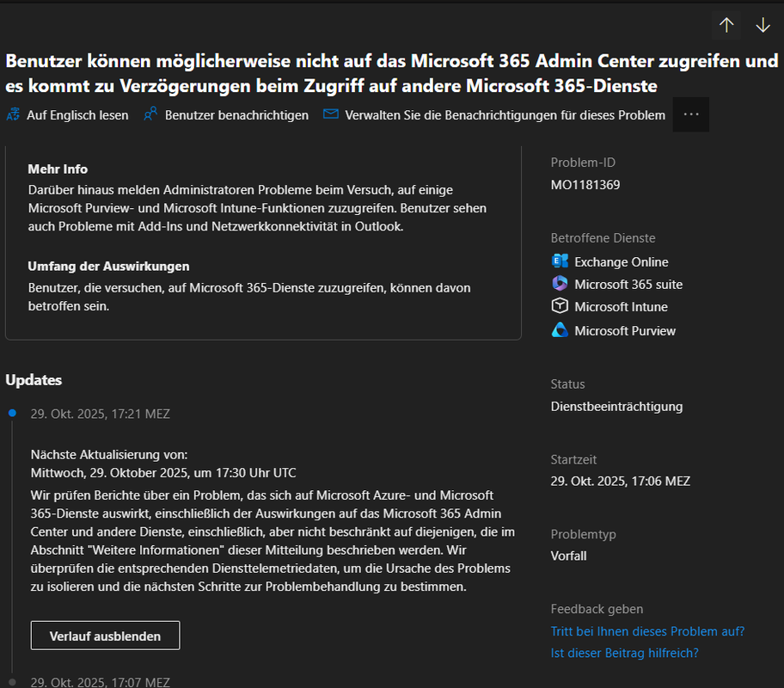Go to previous issue with up arrow
Screen dimensions: 784x688
point(726,25)
